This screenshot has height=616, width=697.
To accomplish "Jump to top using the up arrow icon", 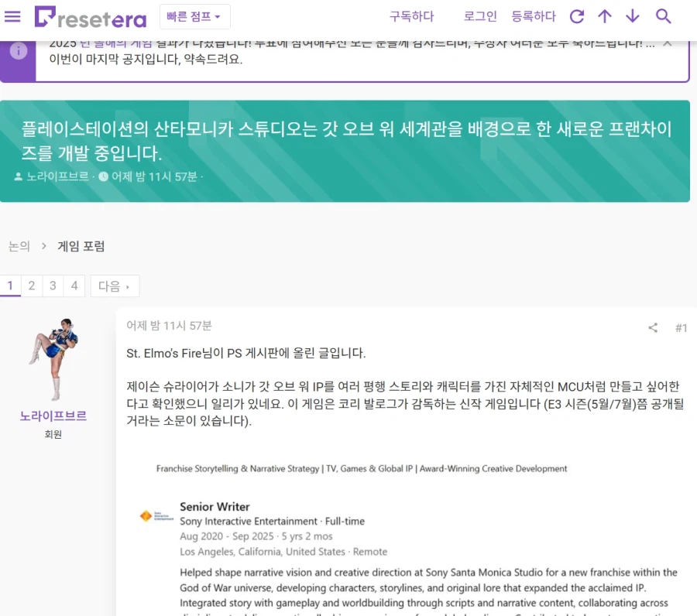I will click(605, 15).
